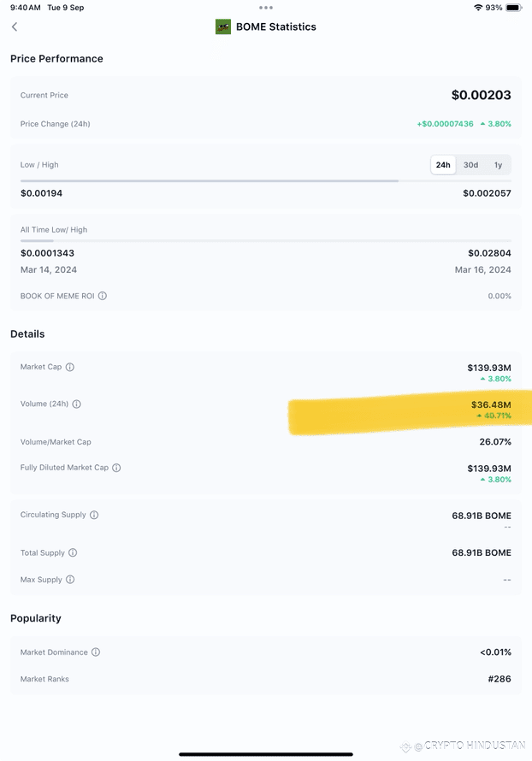
Task: Tap the Market Ranks #286 value
Action: point(499,679)
